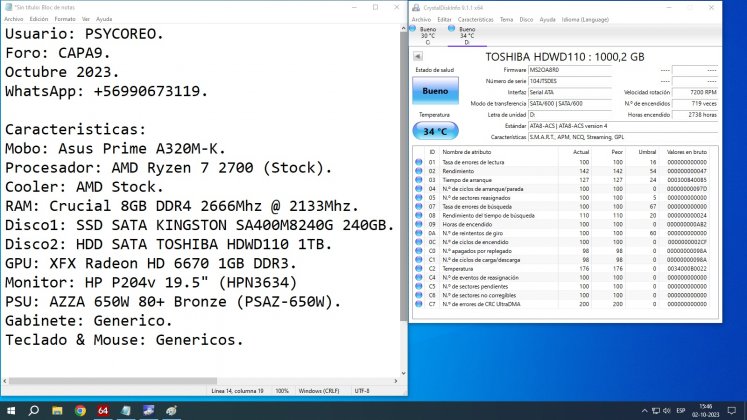The height and width of the screenshot is (420, 747).
Task: Click the WhatsApp line in Notepad
Action: click(106, 91)
